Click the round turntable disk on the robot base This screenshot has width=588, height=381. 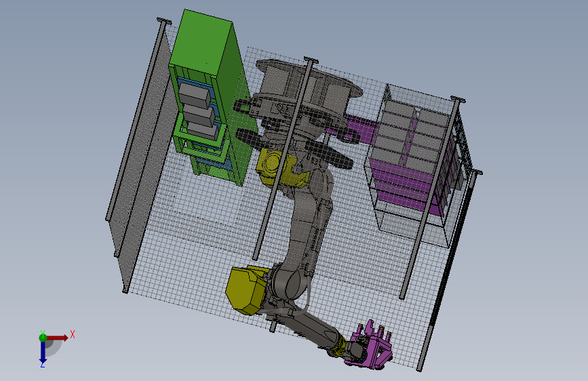309,78
